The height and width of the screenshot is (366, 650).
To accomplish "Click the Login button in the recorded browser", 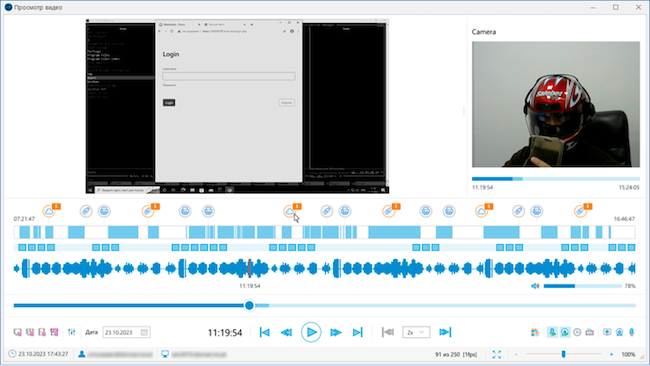I will pyautogui.click(x=169, y=102).
